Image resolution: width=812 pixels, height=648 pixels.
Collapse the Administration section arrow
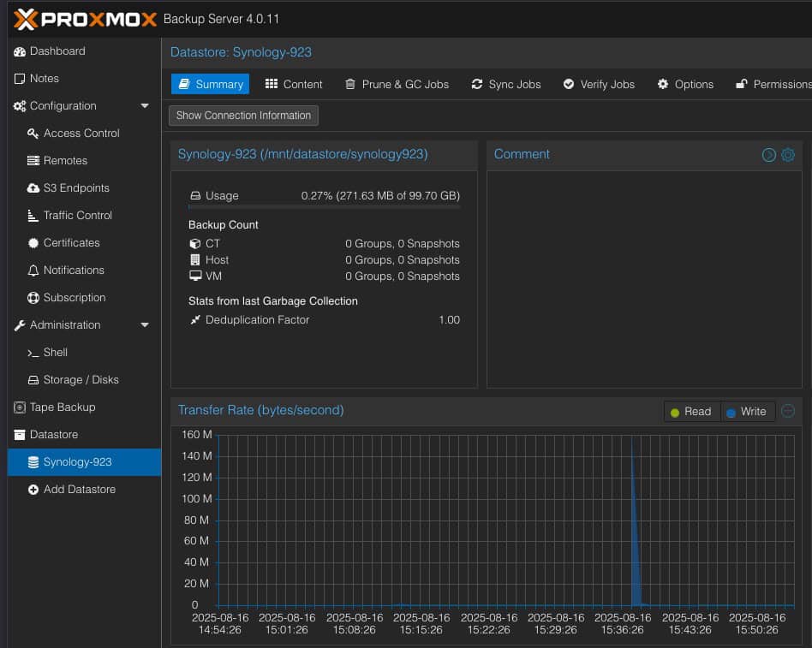pos(145,325)
